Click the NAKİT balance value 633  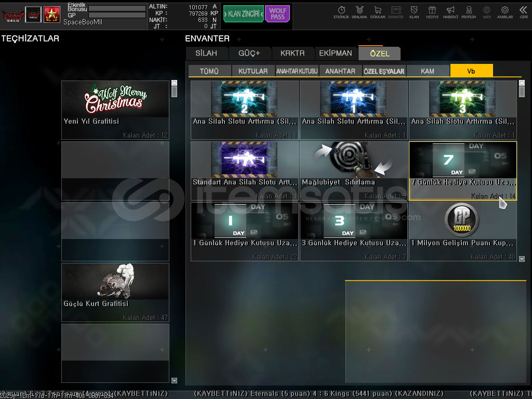pyautogui.click(x=203, y=20)
